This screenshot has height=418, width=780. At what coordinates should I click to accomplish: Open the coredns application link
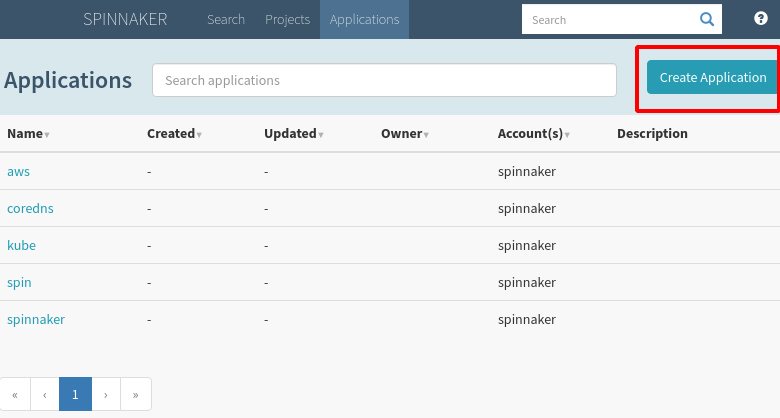(28, 208)
